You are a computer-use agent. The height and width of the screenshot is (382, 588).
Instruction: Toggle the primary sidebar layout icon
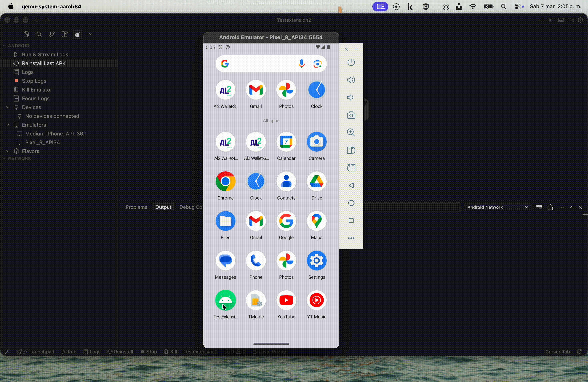(551, 20)
